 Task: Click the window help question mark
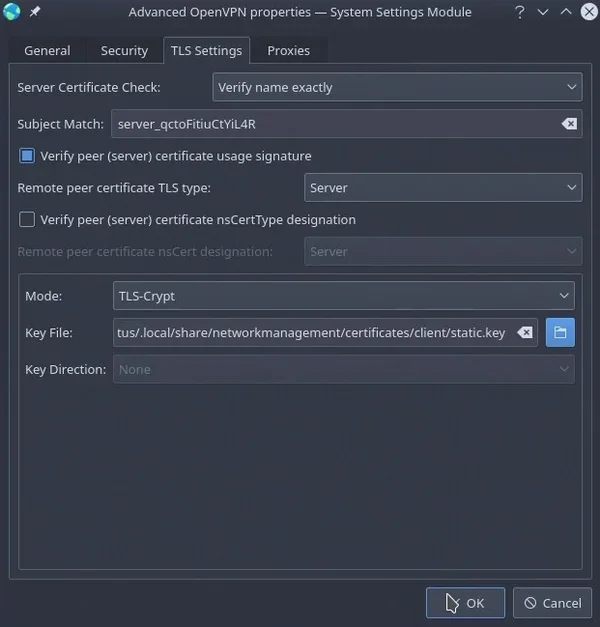pos(520,12)
